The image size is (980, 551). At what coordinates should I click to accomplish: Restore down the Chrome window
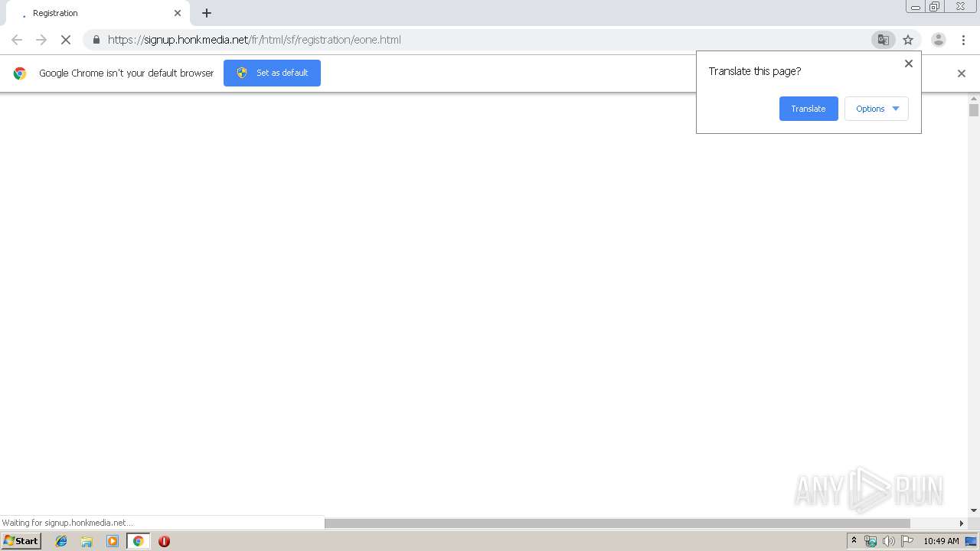[x=935, y=7]
